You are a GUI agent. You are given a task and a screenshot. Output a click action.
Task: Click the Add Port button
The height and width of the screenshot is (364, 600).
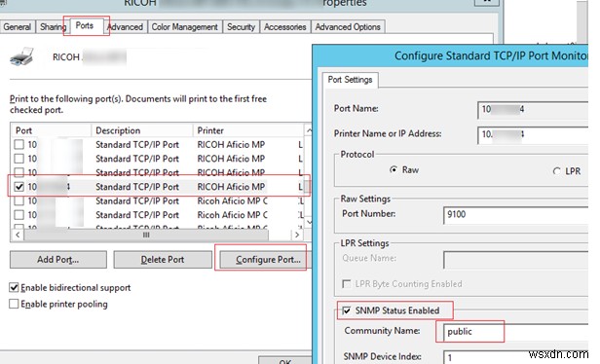[x=58, y=260]
